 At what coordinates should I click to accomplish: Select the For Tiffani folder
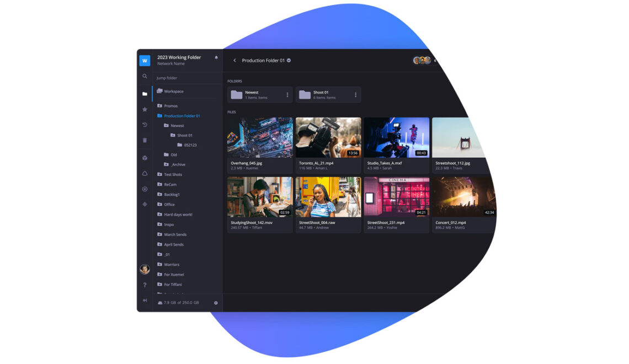tap(170, 285)
